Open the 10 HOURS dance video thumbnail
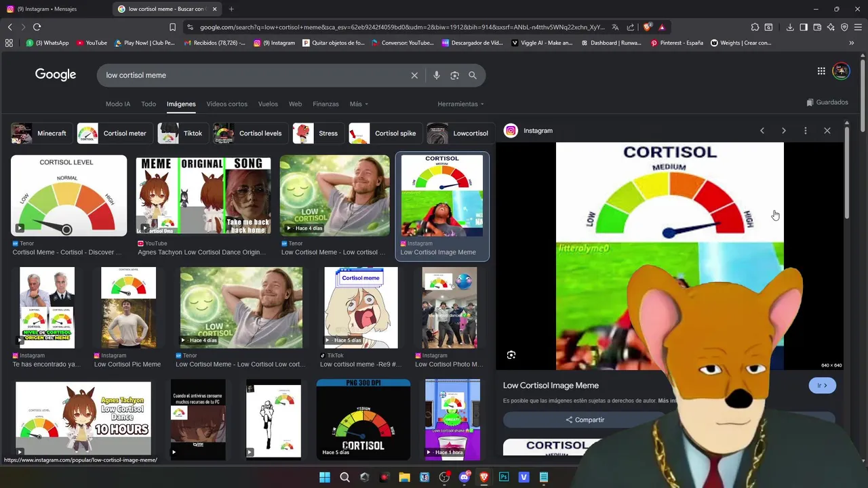Image resolution: width=868 pixels, height=488 pixels. pyautogui.click(x=83, y=419)
